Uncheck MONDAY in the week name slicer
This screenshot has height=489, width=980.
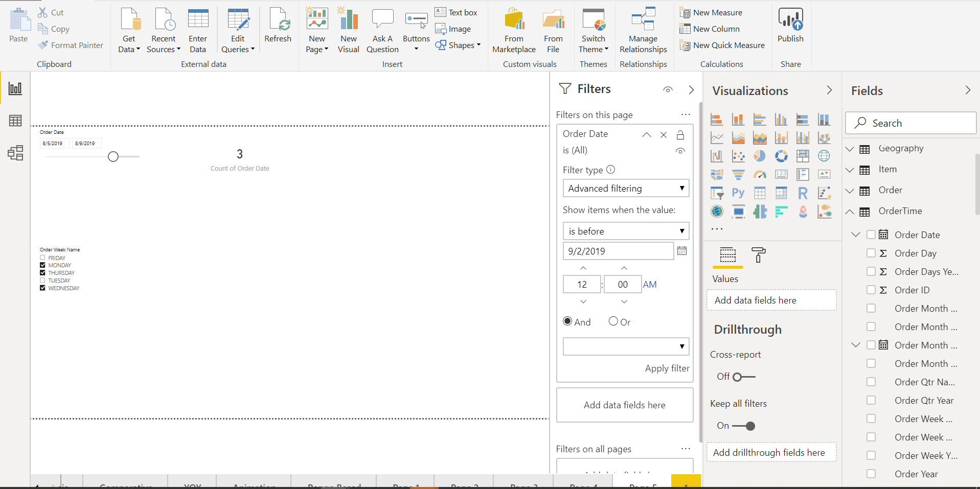[42, 265]
